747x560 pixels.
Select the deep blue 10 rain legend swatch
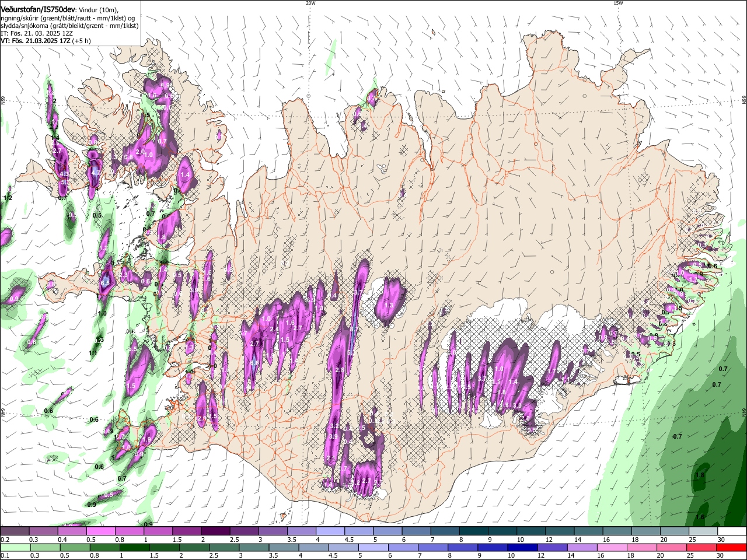click(522, 547)
